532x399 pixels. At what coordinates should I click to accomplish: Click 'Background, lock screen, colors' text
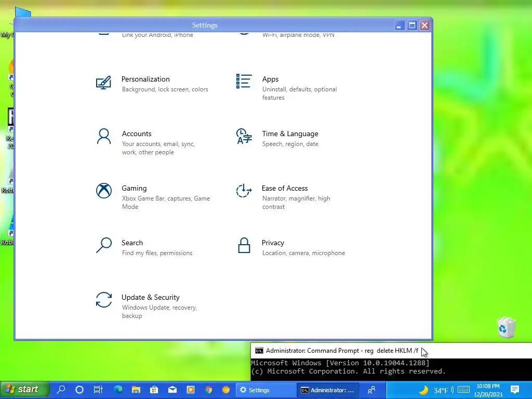(x=165, y=89)
